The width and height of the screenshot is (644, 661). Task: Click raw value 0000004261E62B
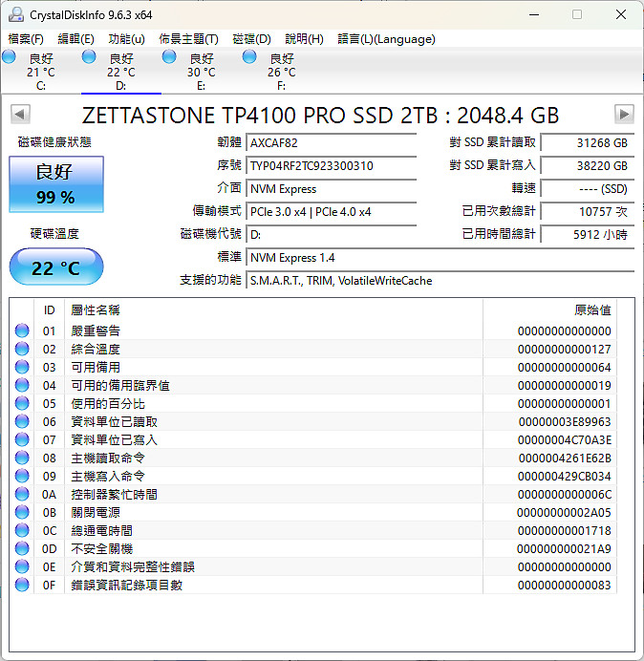tap(565, 458)
